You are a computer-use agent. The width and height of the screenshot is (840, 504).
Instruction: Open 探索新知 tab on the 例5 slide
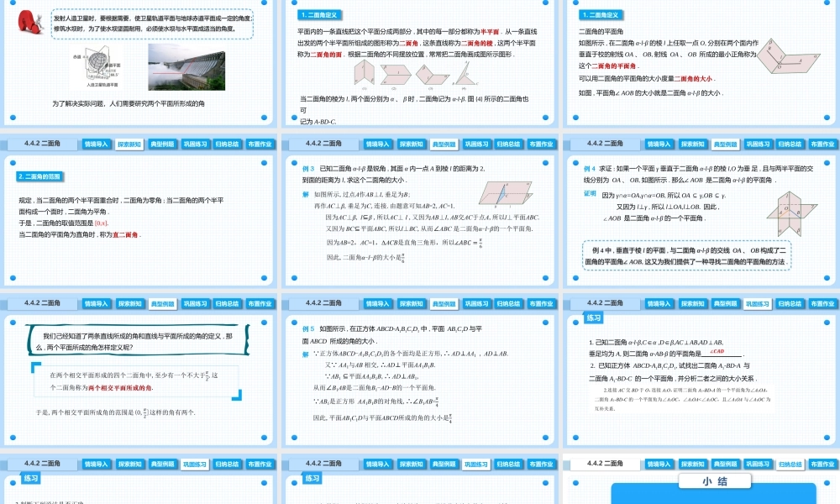(x=411, y=304)
